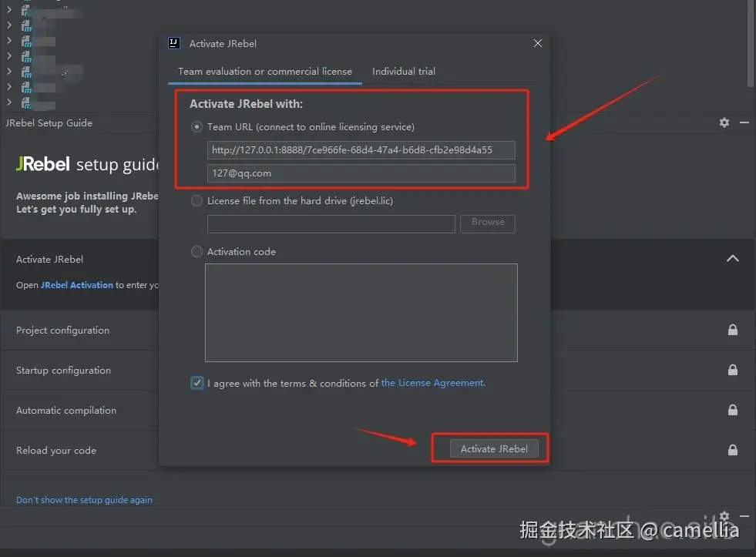The height and width of the screenshot is (557, 756).
Task: Click inside the Activation code text area
Action: [361, 312]
